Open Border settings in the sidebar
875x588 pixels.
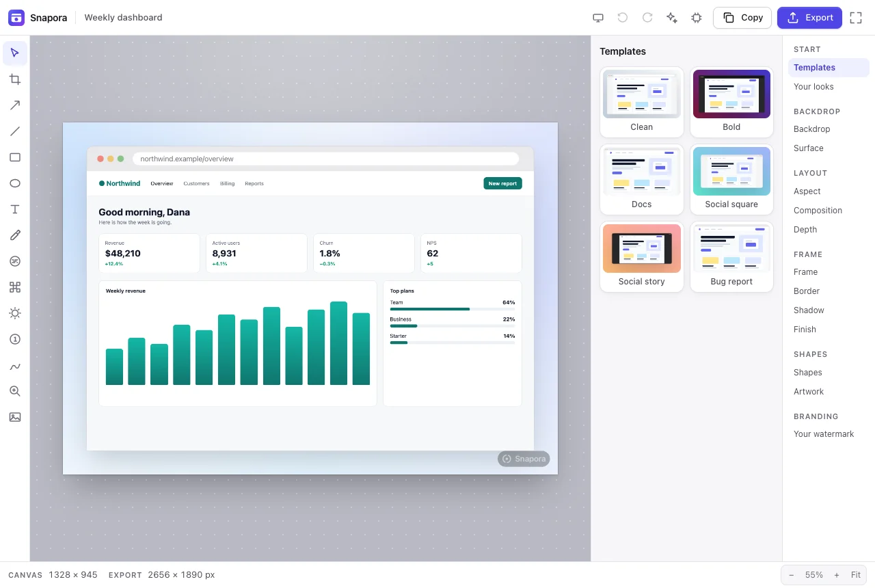[x=829, y=291]
